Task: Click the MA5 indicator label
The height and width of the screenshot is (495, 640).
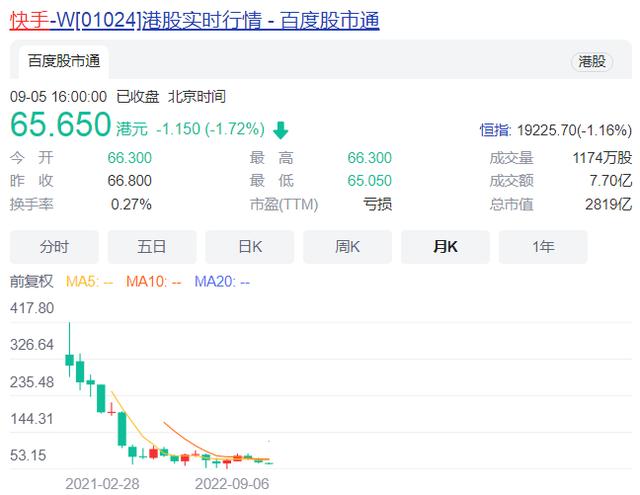Action: click(x=89, y=282)
